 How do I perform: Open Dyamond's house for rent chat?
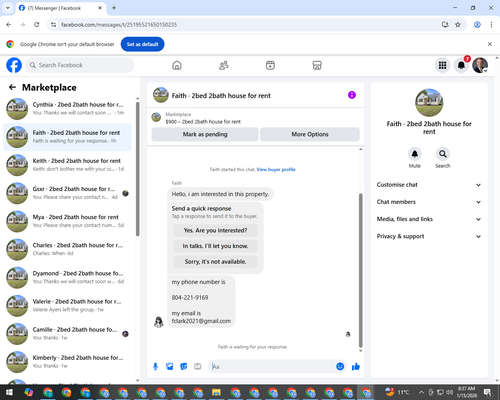point(67,277)
